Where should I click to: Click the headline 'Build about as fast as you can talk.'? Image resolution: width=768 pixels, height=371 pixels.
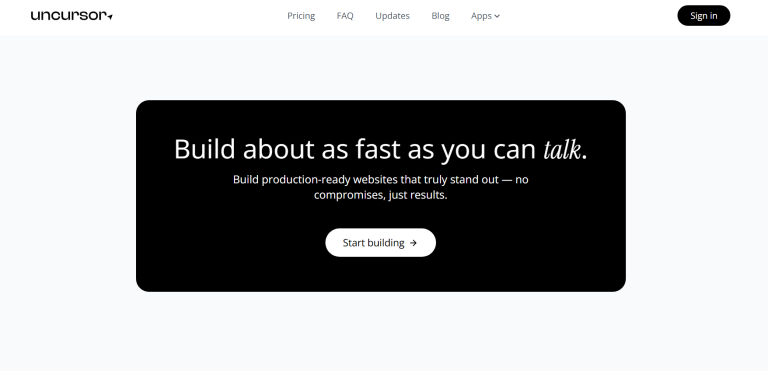pos(381,149)
